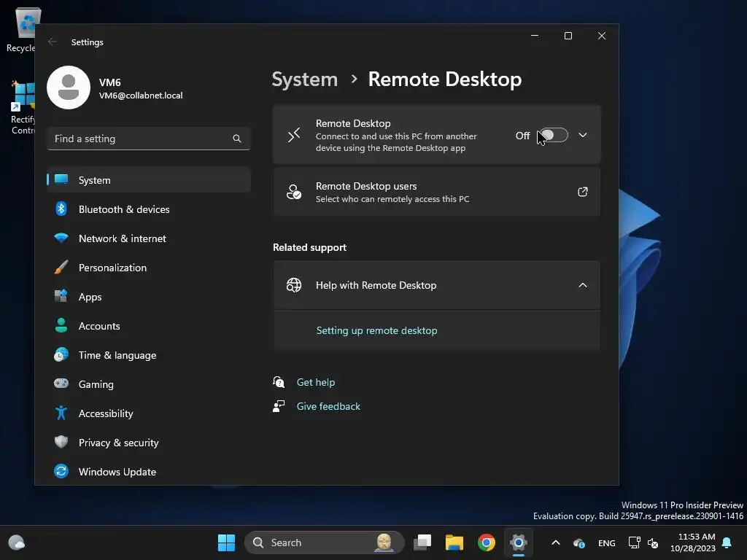
Task: Open Bluetooth & devices settings
Action: pos(149,209)
